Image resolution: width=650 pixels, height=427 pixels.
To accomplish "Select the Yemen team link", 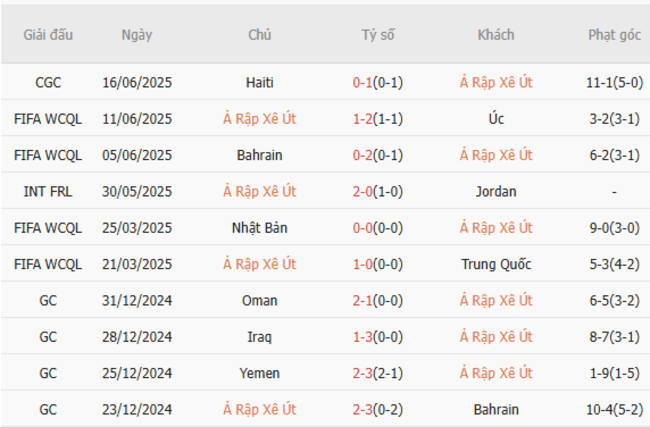I will (259, 373).
